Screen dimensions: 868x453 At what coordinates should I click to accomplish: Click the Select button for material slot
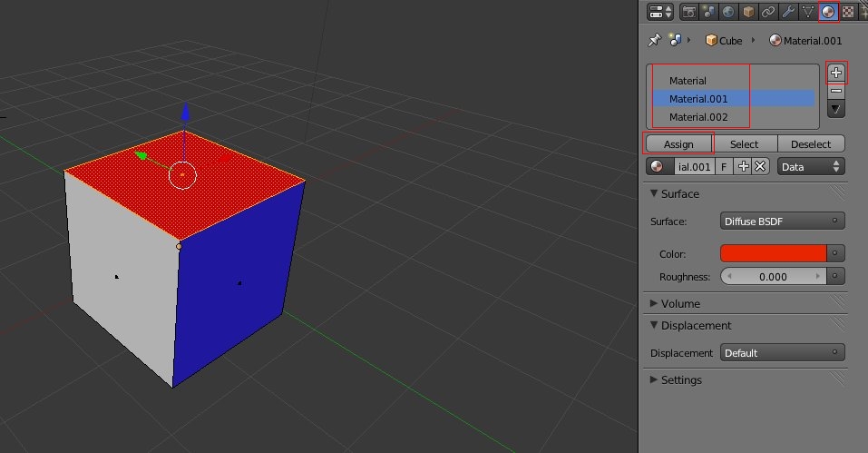click(744, 144)
